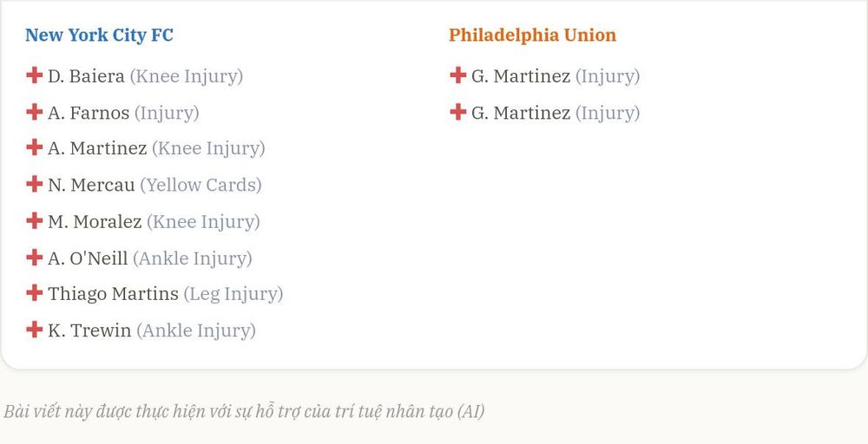
Task: Select the M. Moralez player name
Action: coord(95,222)
